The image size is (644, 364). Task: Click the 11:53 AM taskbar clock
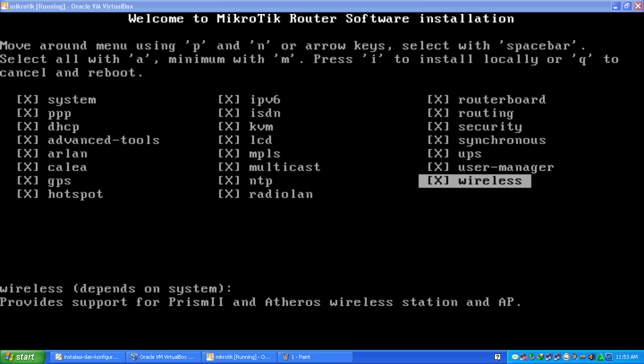(x=626, y=357)
